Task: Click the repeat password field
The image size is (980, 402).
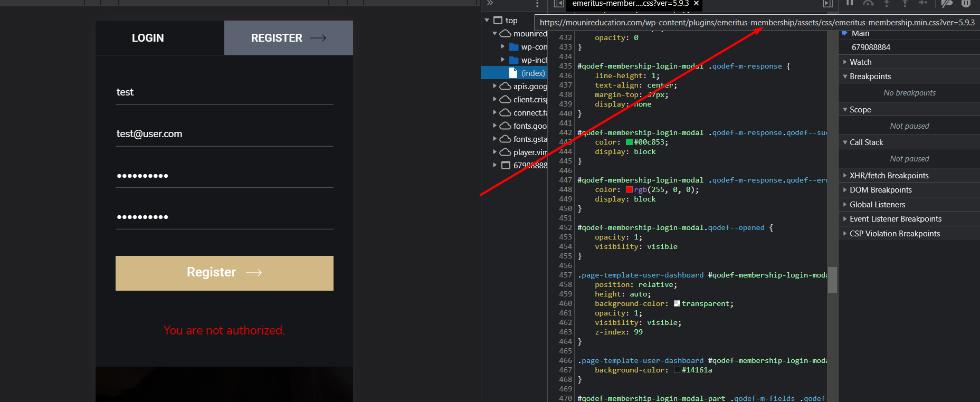Action: (224, 217)
